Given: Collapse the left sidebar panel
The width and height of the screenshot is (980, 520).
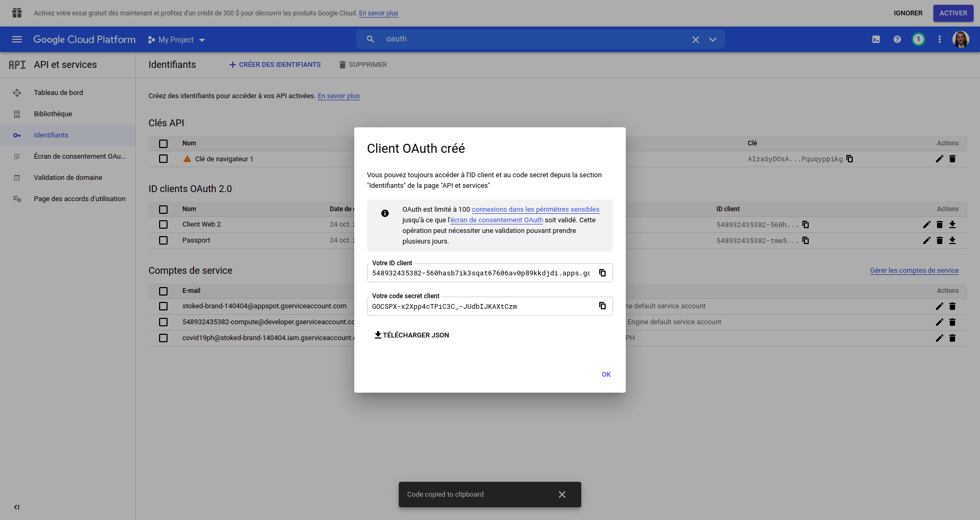Looking at the screenshot, I should [x=16, y=507].
